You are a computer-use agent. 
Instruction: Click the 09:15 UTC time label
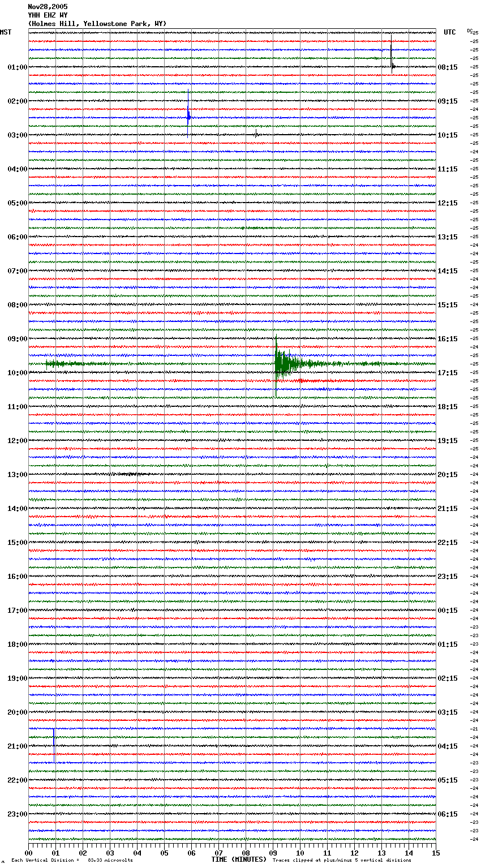(448, 101)
